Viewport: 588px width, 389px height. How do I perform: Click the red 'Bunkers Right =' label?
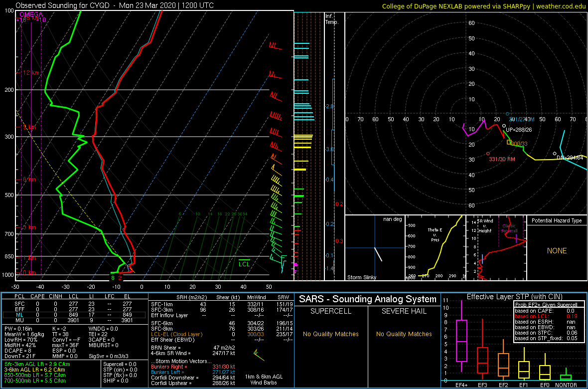point(169,367)
